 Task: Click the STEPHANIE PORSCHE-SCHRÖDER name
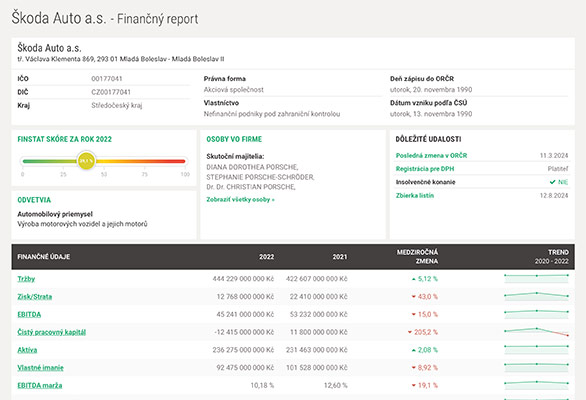pos(260,177)
